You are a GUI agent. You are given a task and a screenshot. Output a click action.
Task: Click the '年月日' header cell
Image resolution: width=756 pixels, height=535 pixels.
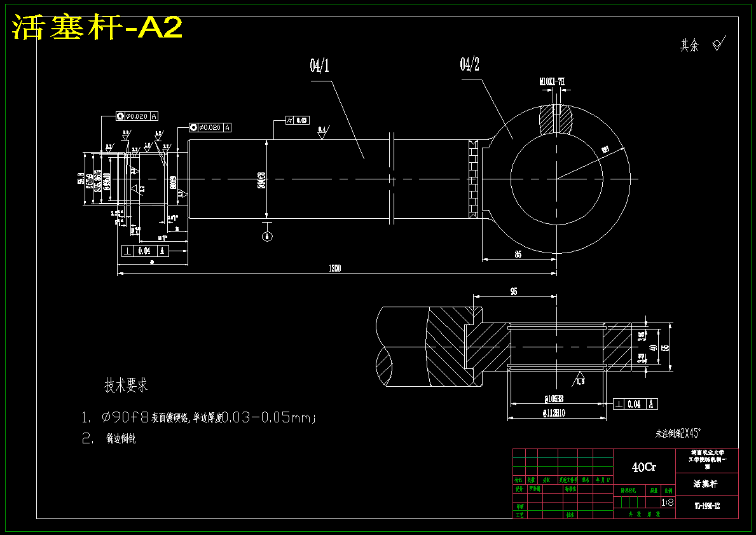pos(603,480)
